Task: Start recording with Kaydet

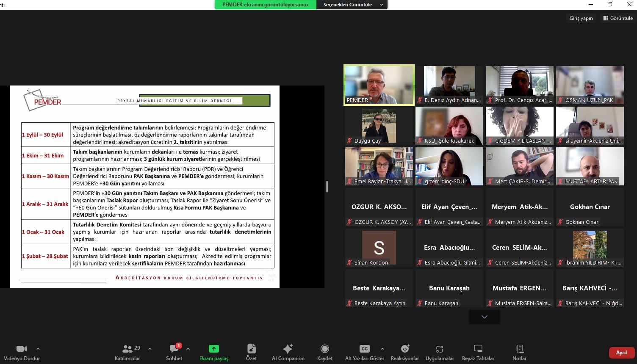Action: coord(325,352)
